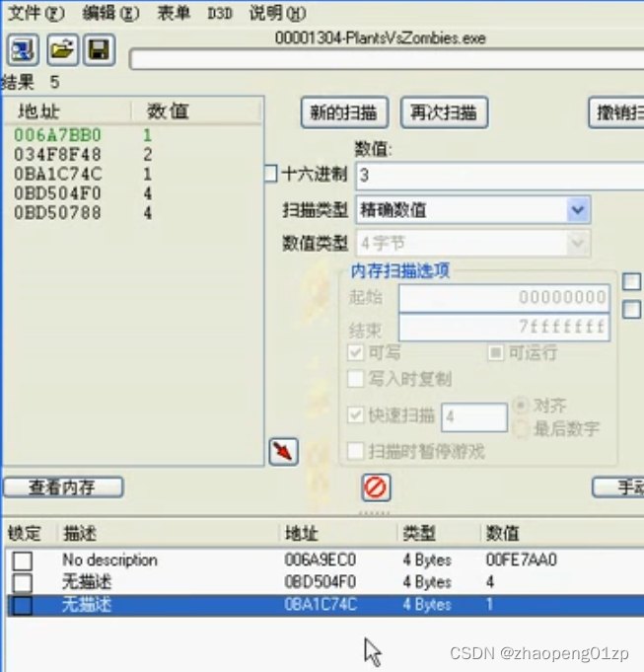Select result address 0BD50788
The width and height of the screenshot is (644, 672).
[x=57, y=212]
